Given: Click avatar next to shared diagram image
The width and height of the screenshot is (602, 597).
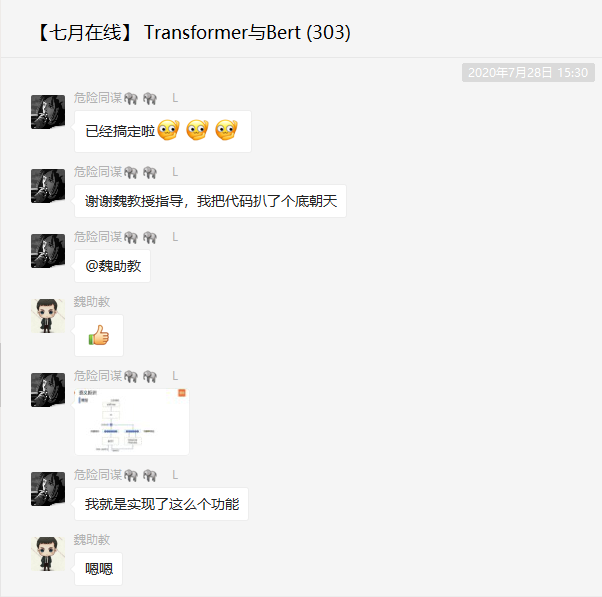Looking at the screenshot, I should pos(48,390).
